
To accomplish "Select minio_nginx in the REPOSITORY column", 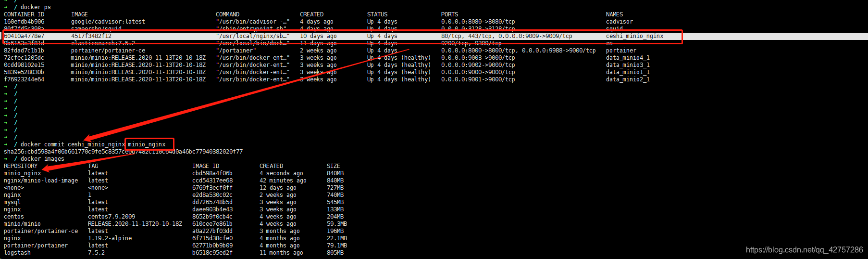I will click(x=23, y=173).
